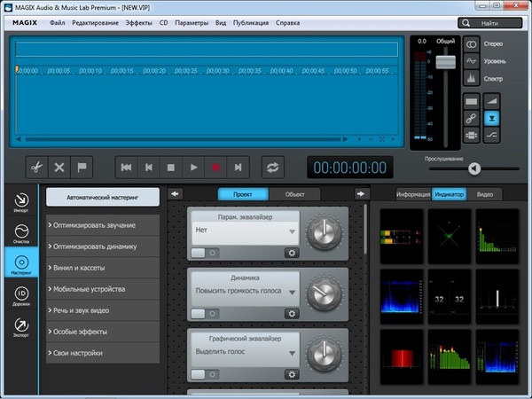Expand Мобильные устройства category
The height and width of the screenshot is (399, 532).
tap(103, 289)
